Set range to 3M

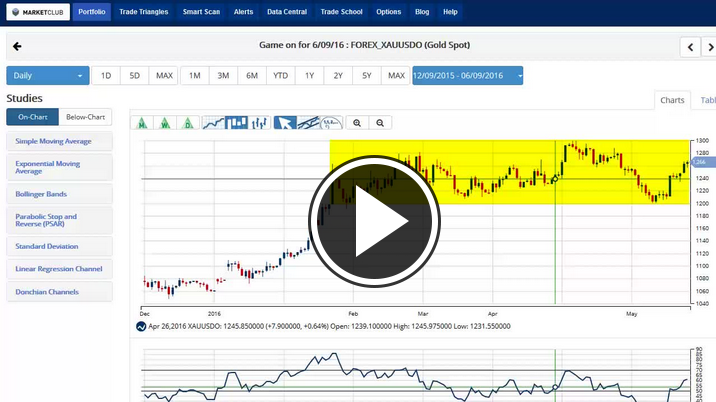tap(223, 76)
